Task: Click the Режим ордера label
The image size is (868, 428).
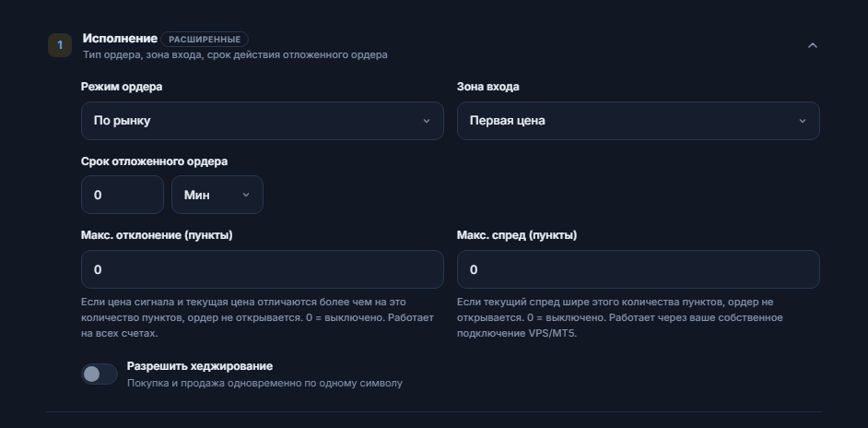Action: (122, 87)
